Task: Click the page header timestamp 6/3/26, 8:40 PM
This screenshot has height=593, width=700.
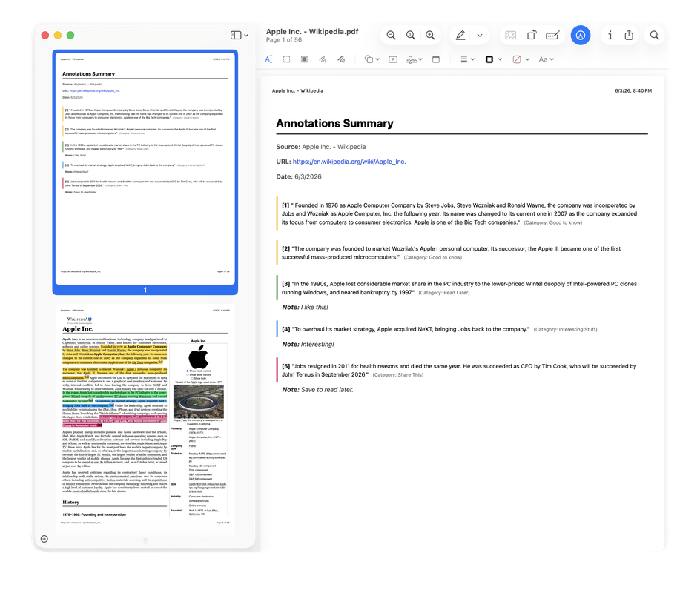Action: coord(633,90)
